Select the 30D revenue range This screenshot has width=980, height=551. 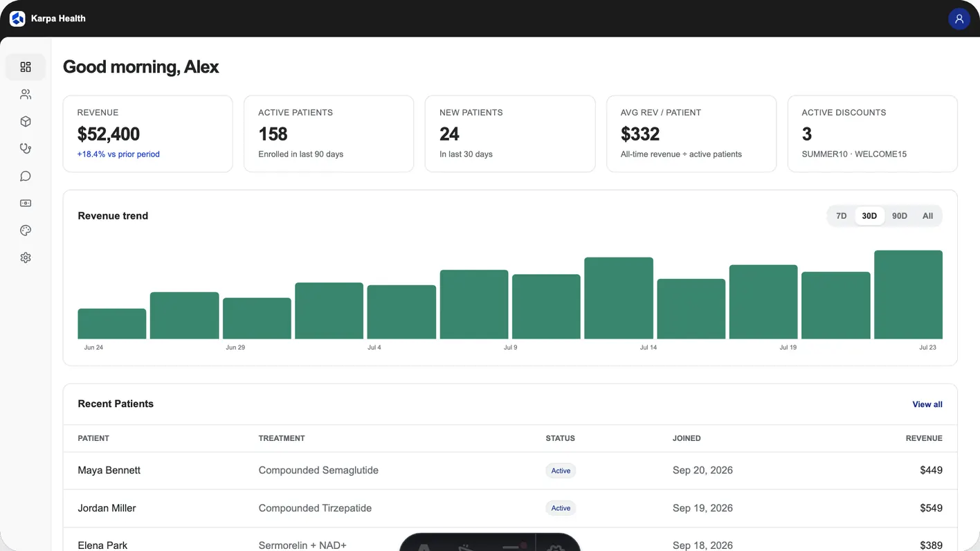(x=869, y=216)
